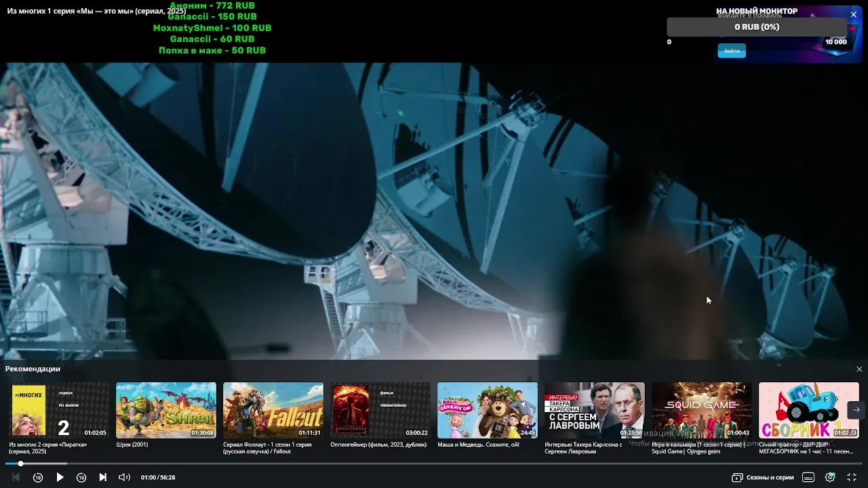Click the 0 RUB (0%) donation bar
Image resolution: width=868 pixels, height=488 pixels.
[x=757, y=27]
